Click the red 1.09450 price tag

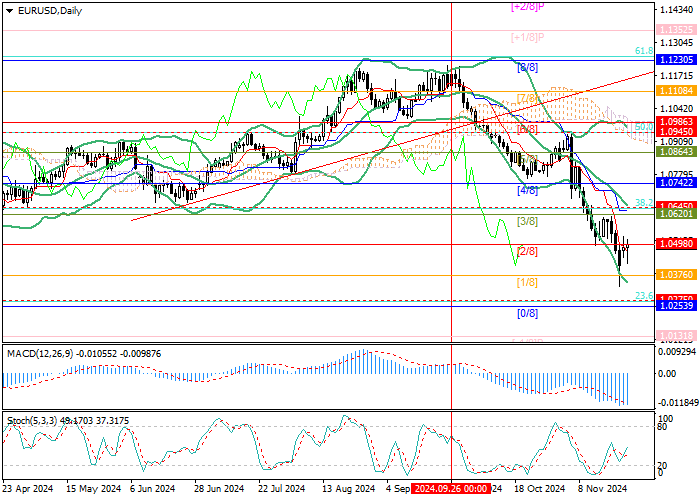677,131
